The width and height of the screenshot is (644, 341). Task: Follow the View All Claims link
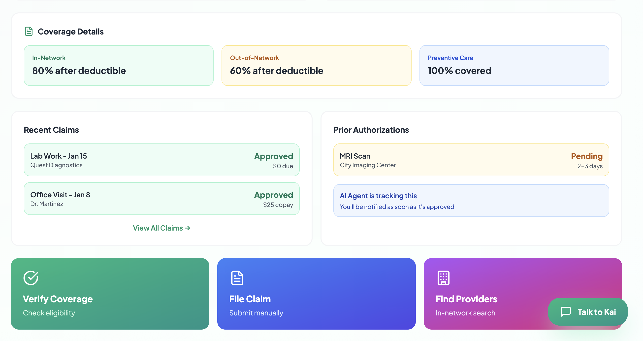click(x=161, y=228)
